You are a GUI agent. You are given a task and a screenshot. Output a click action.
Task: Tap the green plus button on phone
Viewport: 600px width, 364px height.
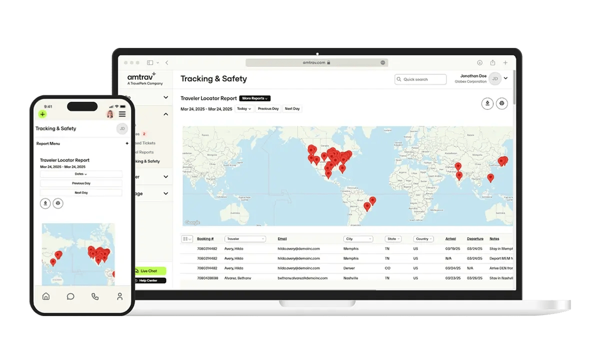42,114
